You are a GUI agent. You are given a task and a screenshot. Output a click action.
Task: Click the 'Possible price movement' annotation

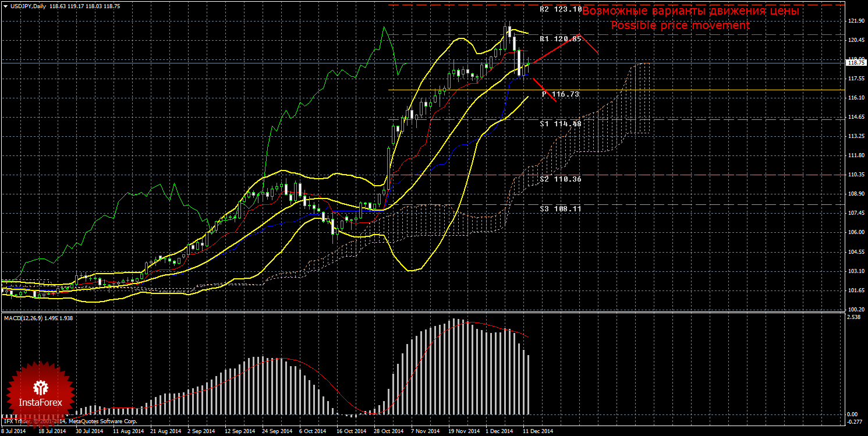[x=680, y=26]
